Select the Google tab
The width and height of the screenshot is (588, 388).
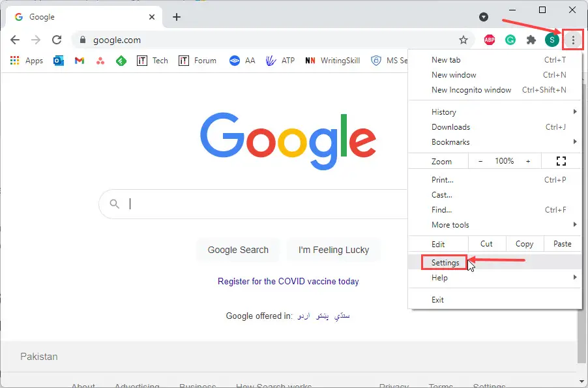(84, 17)
